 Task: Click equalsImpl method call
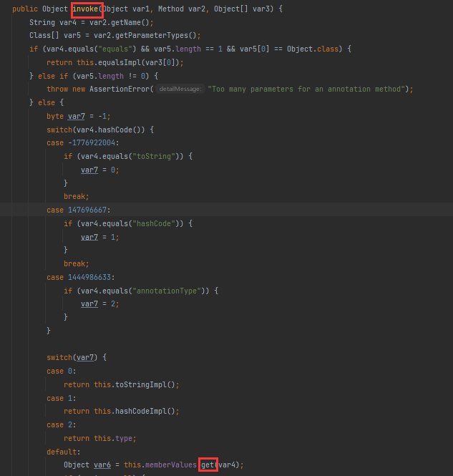coord(120,62)
